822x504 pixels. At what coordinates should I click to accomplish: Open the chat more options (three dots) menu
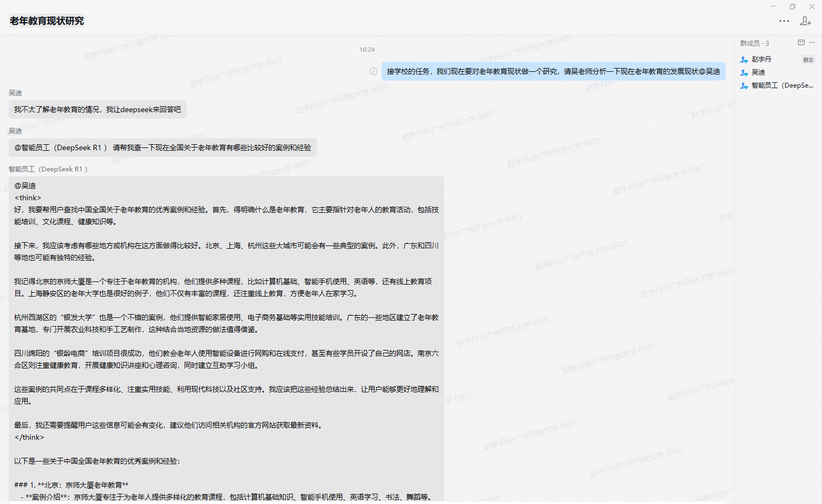point(784,21)
